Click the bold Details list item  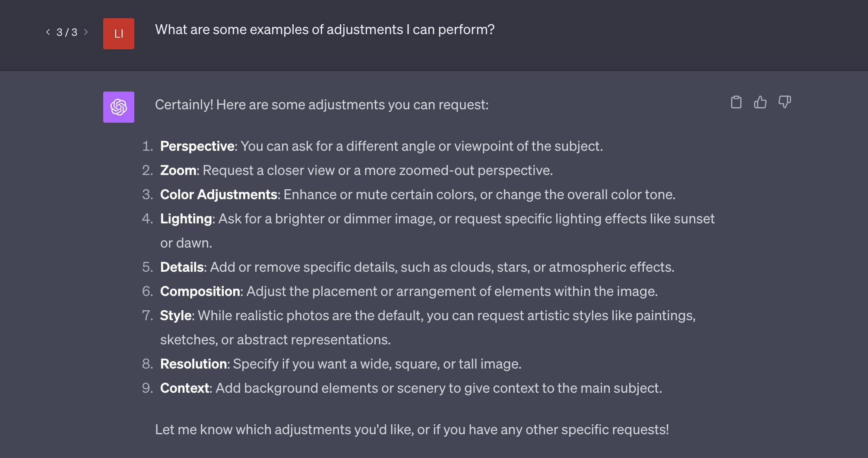182,267
